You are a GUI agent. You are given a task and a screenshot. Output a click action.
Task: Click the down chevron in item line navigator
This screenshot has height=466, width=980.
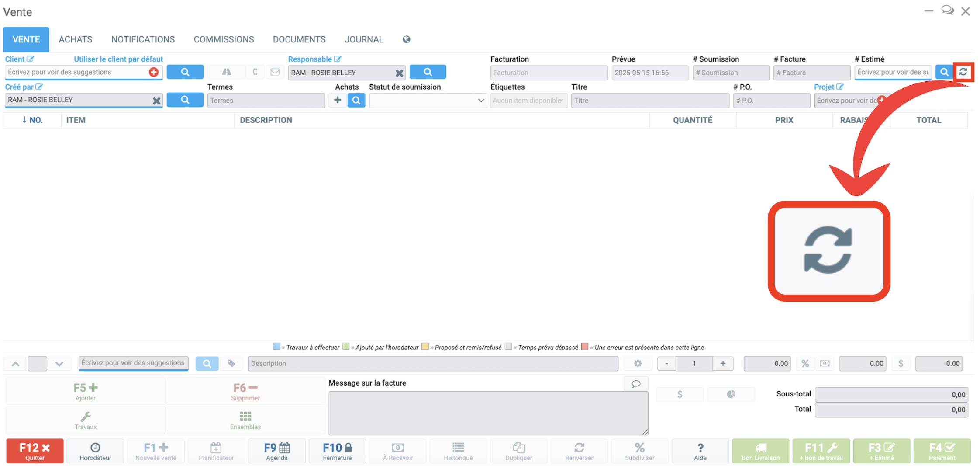pos(59,364)
